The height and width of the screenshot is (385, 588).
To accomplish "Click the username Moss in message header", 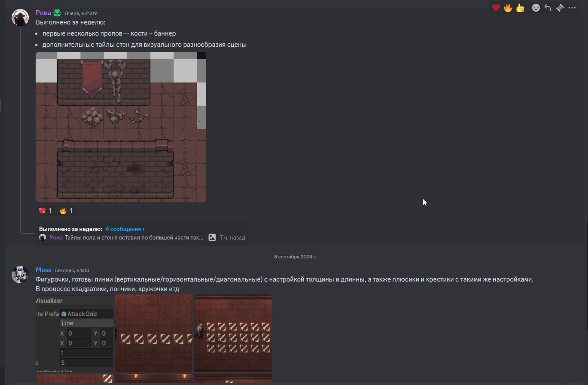I will click(43, 270).
